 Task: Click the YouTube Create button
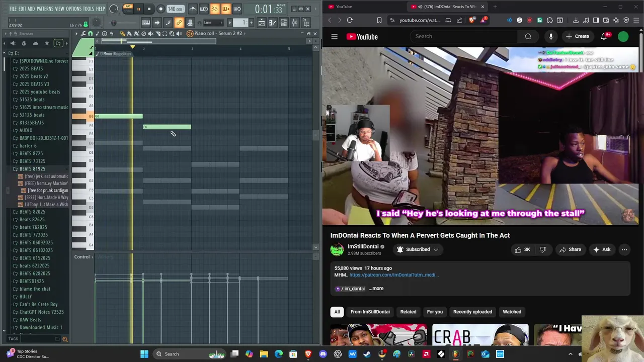578,36
